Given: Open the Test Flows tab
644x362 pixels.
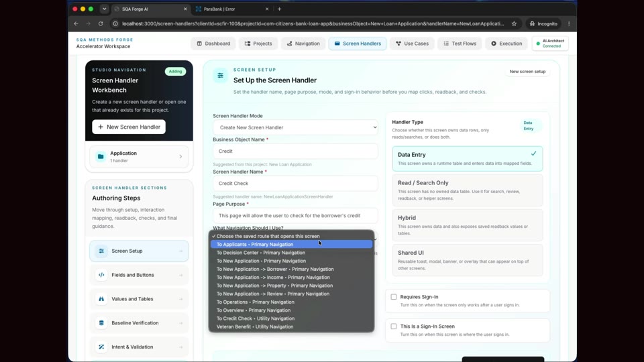Looking at the screenshot, I should tap(460, 44).
